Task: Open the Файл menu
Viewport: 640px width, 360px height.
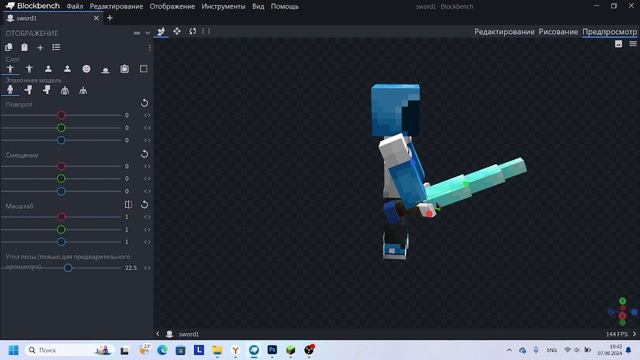Action: click(x=75, y=7)
